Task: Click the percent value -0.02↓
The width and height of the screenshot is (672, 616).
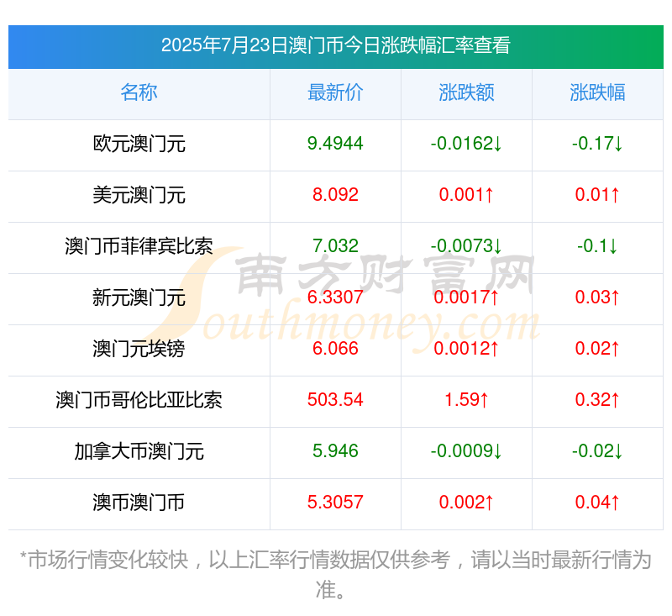Action: coord(597,451)
